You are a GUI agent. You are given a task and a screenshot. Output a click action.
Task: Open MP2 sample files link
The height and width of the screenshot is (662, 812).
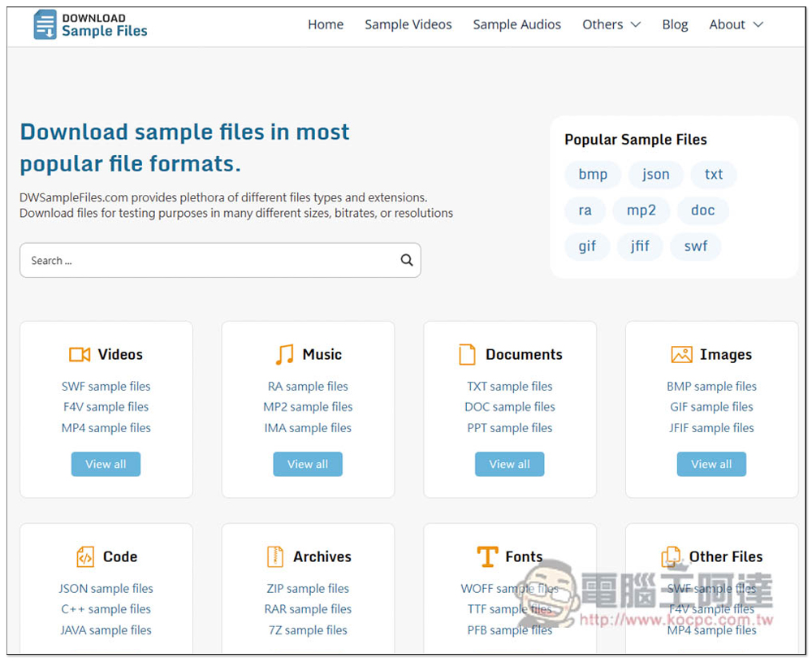coord(308,407)
